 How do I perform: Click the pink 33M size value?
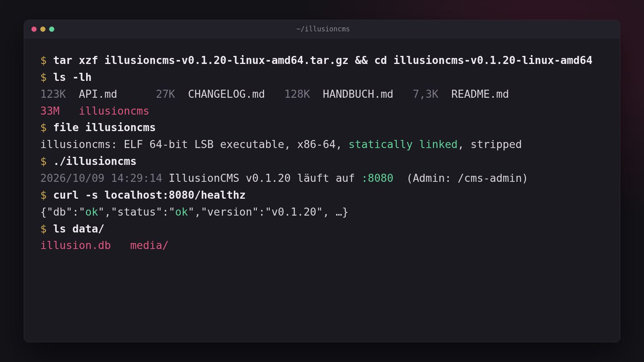click(x=50, y=111)
